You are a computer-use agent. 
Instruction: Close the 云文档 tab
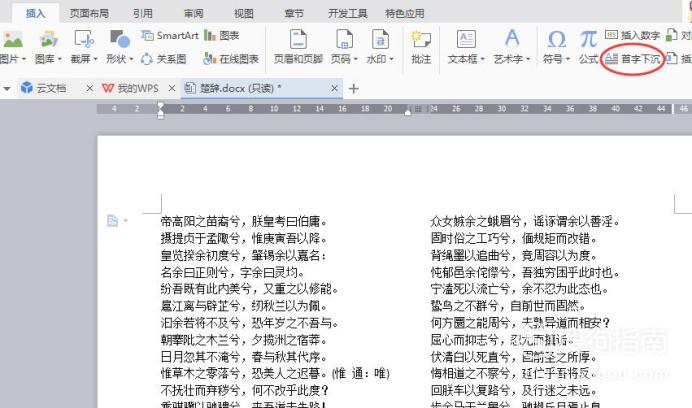[90, 88]
